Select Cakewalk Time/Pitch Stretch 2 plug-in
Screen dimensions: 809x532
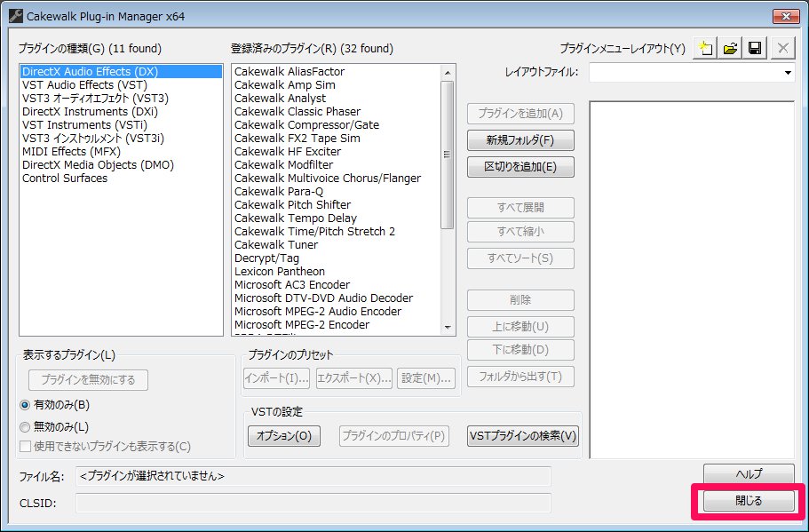click(337, 232)
